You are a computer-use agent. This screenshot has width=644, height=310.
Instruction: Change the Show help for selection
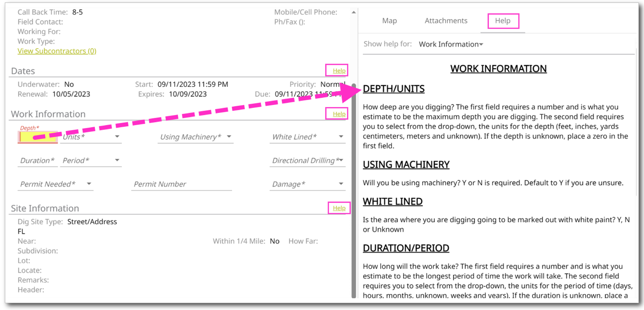click(x=451, y=44)
